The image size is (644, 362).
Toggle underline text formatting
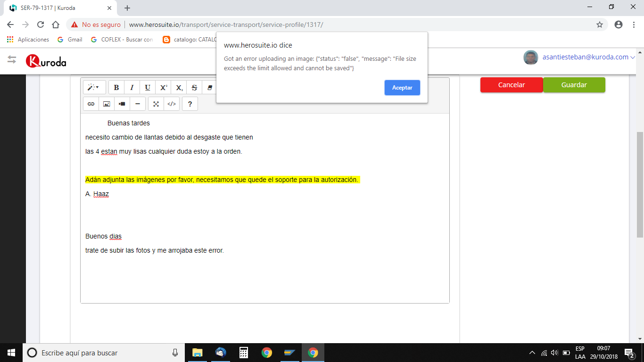(x=148, y=88)
